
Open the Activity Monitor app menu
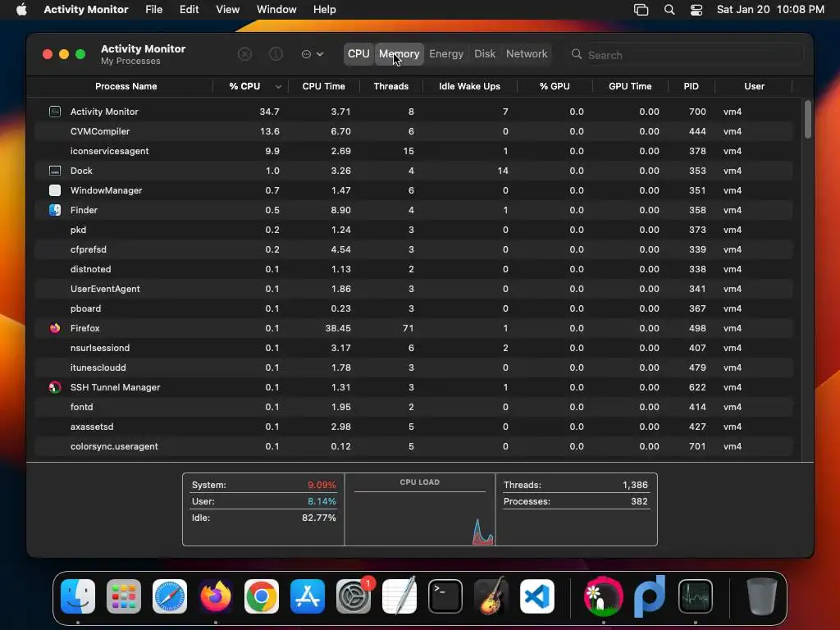tap(86, 10)
